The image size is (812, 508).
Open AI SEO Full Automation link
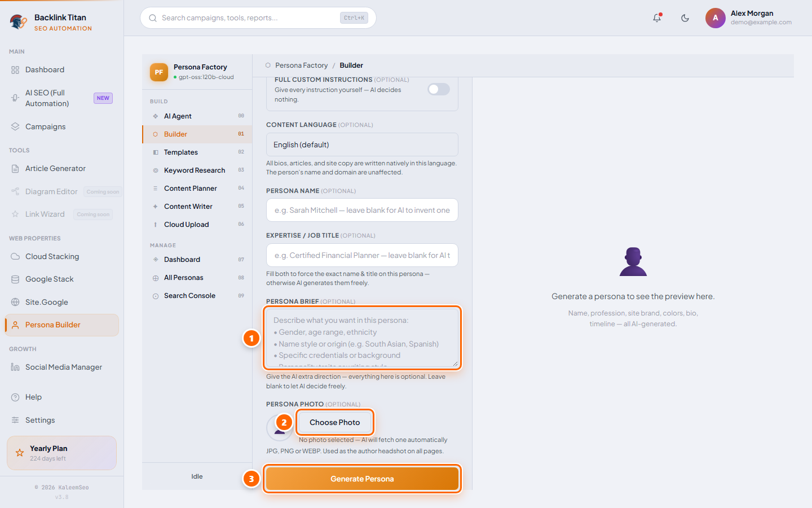coord(62,98)
